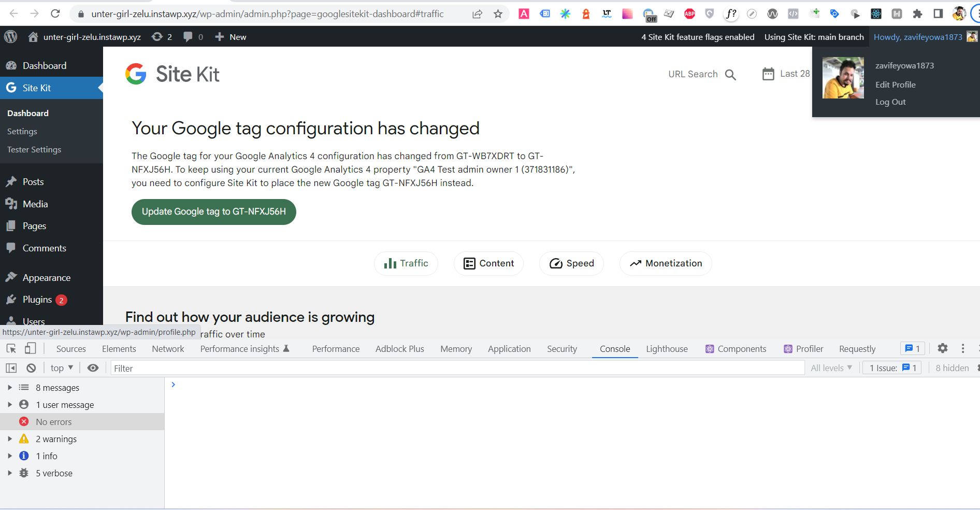
Task: Open the comments bubble in admin bar
Action: click(x=188, y=36)
